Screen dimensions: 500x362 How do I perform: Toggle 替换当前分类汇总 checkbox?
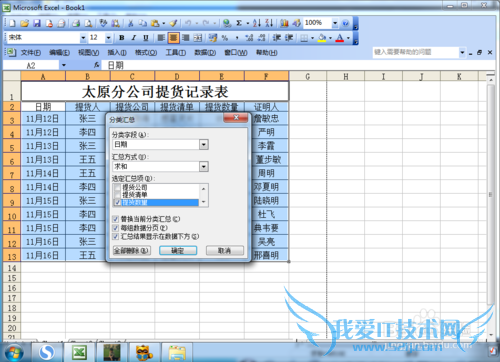click(116, 219)
